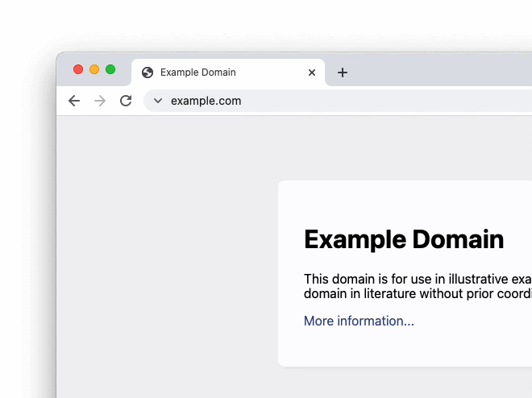Focus the address bar showing example.com

pos(322,101)
